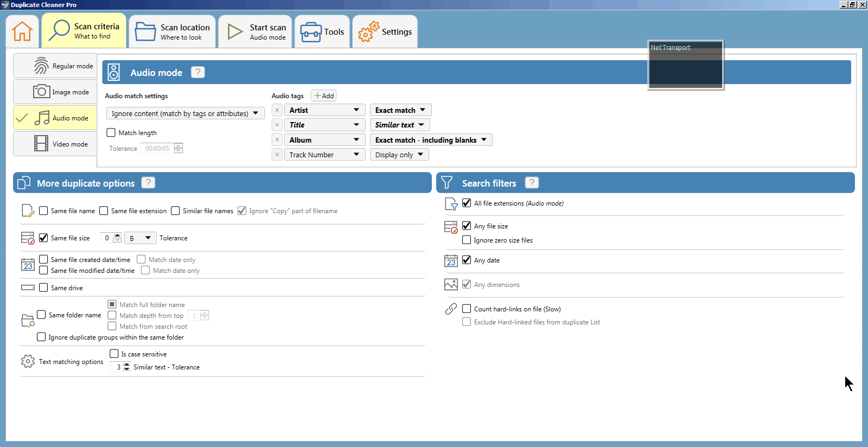Enable the Same file name checkbox
This screenshot has height=447, width=868.
[43, 210]
